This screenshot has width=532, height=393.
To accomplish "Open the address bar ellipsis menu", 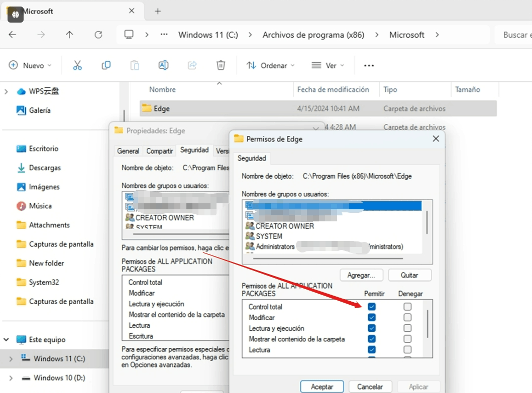I will coord(164,35).
